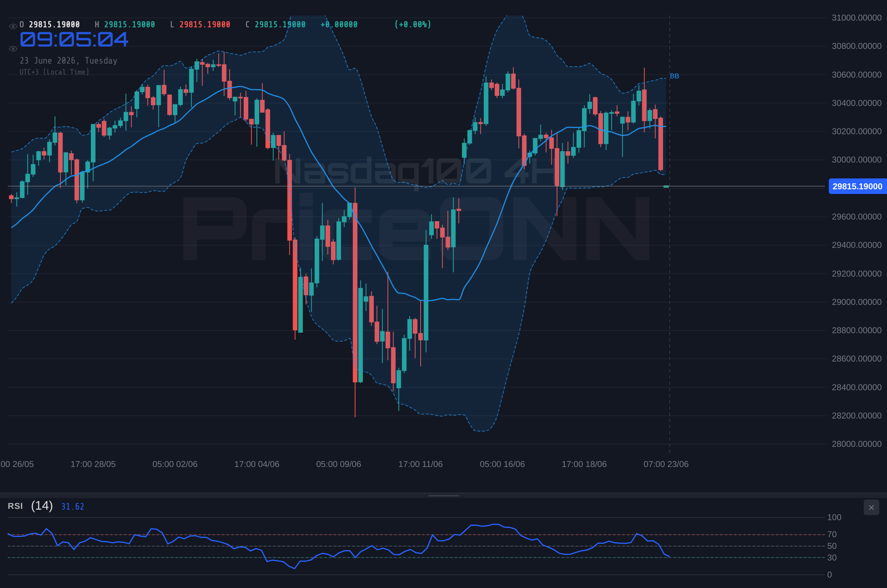The image size is (887, 588).
Task: Click the 31000.00000 price axis label
Action: 857,18
